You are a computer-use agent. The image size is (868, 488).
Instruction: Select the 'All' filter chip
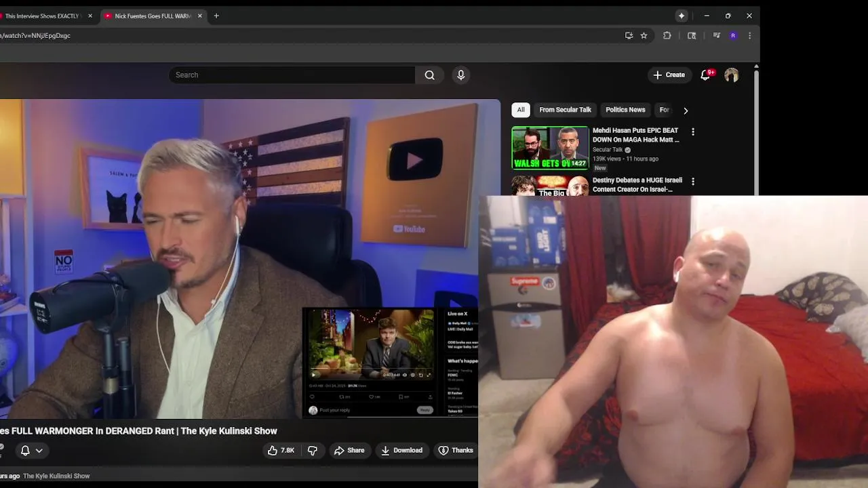(x=521, y=110)
